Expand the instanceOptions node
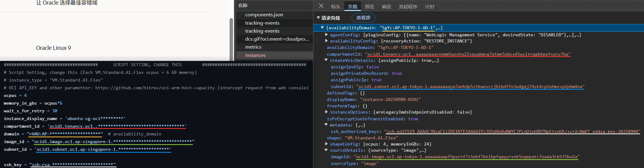The image size is (644, 168). 326,112
